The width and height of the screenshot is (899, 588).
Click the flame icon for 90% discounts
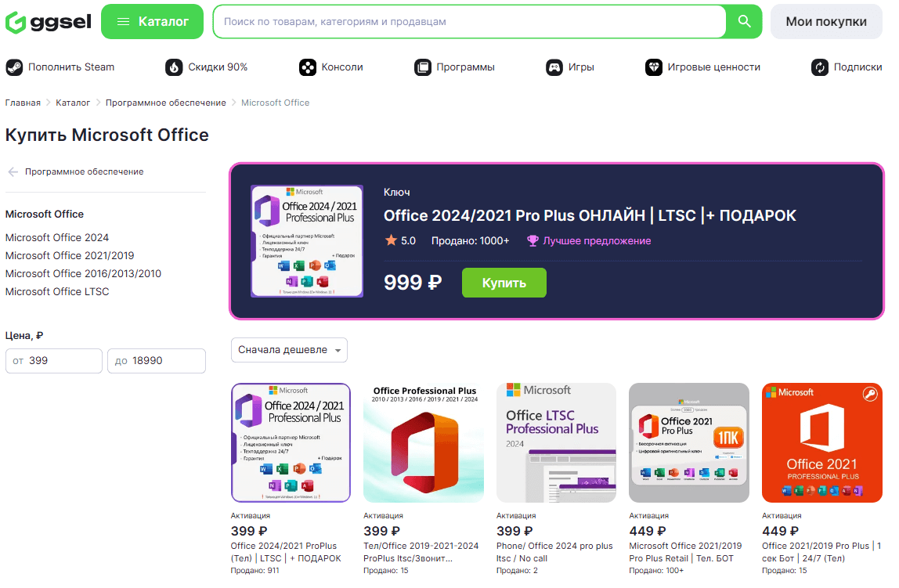(174, 67)
